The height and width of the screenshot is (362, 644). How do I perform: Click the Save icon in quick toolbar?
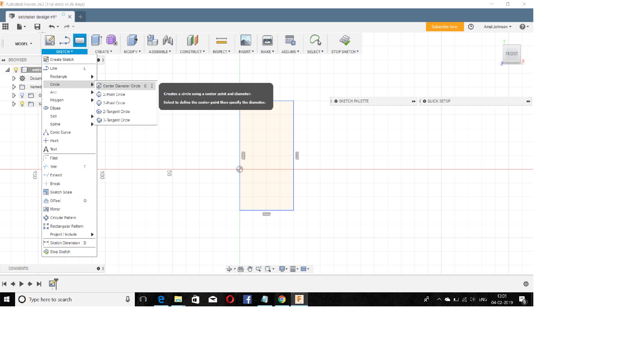(37, 27)
